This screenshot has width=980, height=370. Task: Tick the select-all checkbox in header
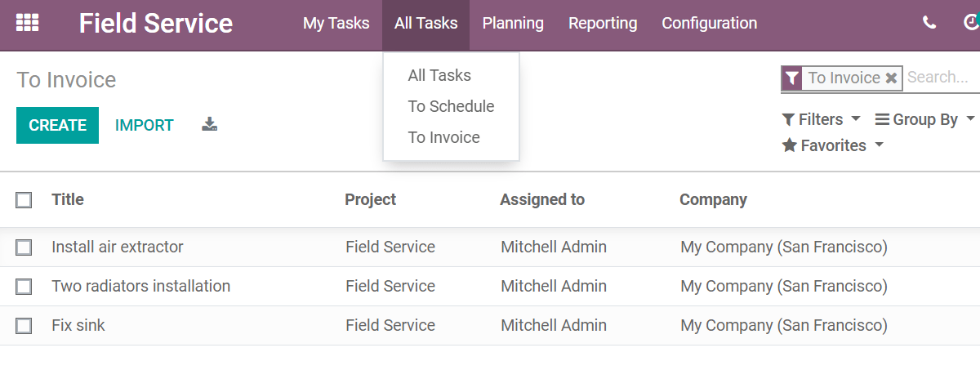[24, 199]
